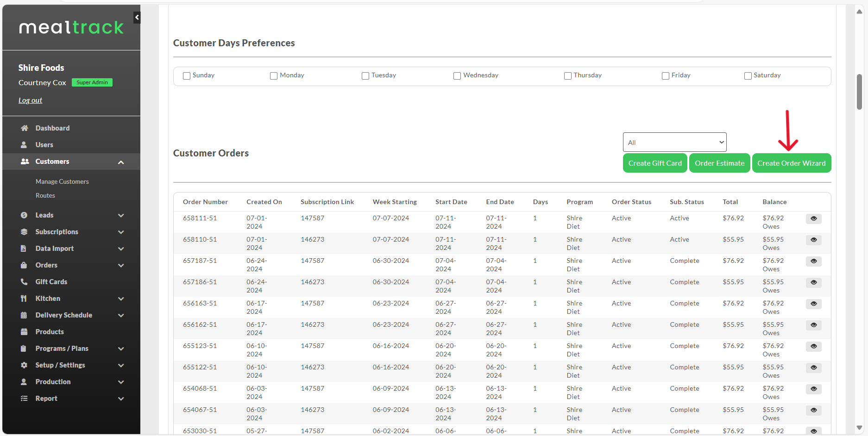View order 655122-51 via eye icon
This screenshot has width=868, height=436.
814,367
